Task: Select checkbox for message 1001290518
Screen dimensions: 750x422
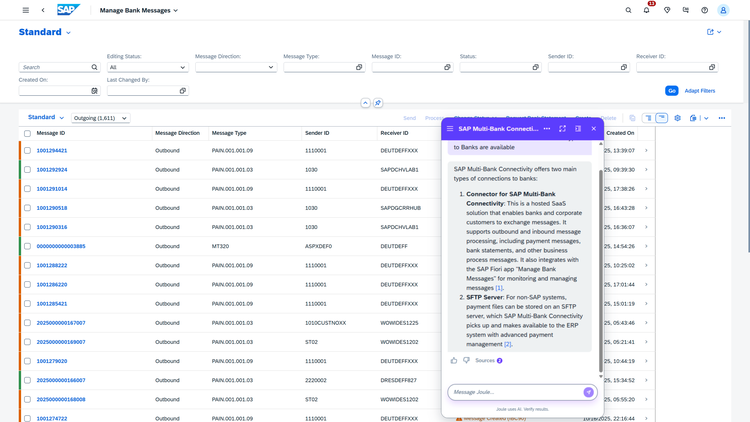Action: click(x=27, y=208)
